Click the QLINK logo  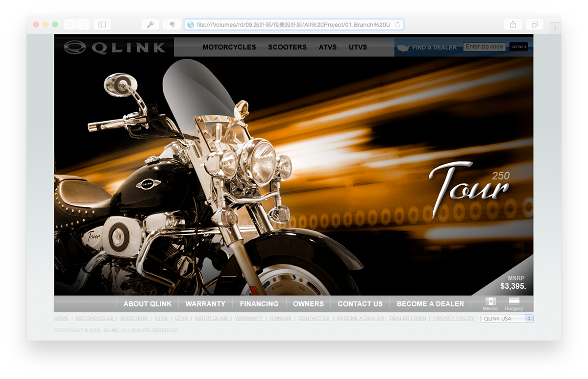tap(114, 47)
